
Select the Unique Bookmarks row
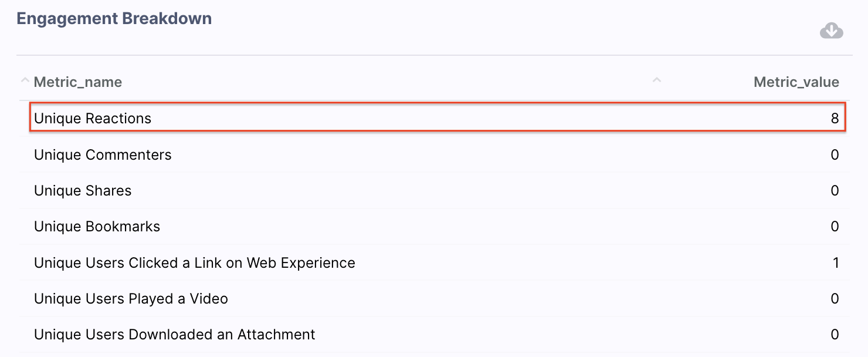click(x=434, y=226)
